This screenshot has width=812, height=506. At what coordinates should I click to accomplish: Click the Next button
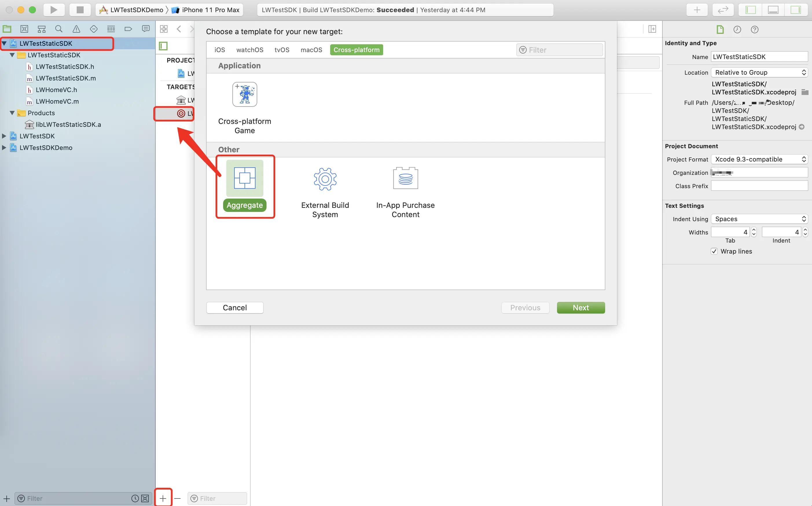click(580, 307)
